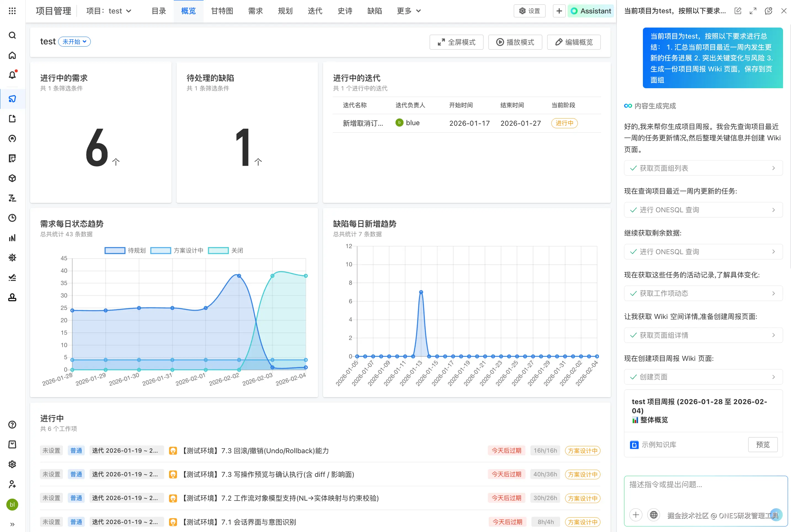This screenshot has width=791, height=532.
Task: Open the home icon in sidebar
Action: pos(12,55)
